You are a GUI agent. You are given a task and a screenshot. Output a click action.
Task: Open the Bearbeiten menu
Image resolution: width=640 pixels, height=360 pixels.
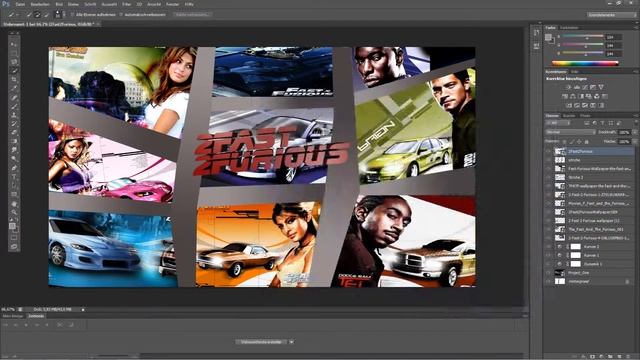[40, 4]
